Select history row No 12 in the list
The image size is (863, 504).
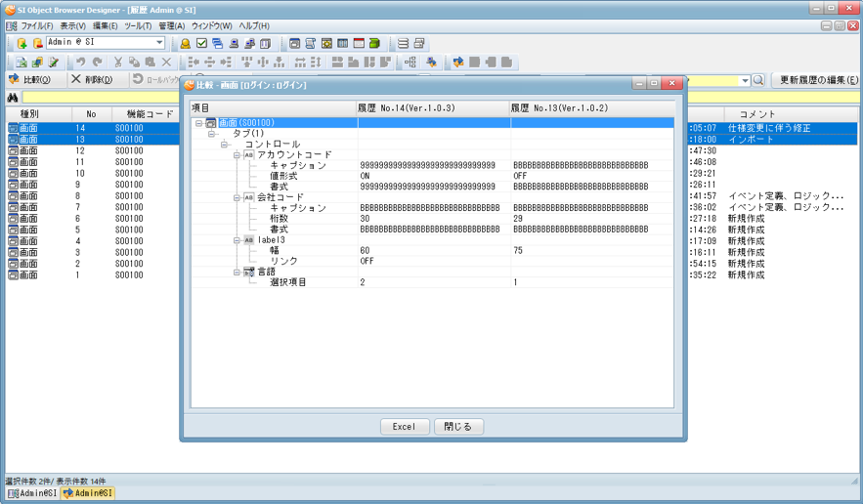click(x=79, y=151)
